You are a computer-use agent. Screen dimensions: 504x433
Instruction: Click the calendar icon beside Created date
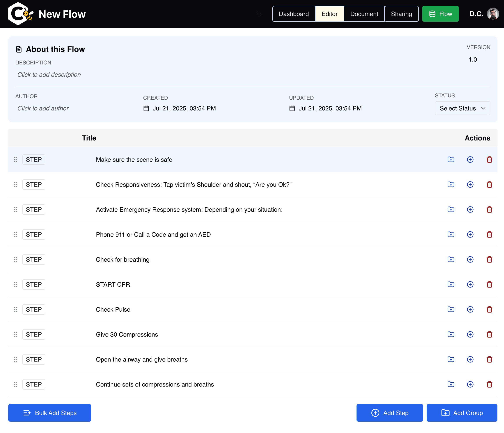[146, 108]
